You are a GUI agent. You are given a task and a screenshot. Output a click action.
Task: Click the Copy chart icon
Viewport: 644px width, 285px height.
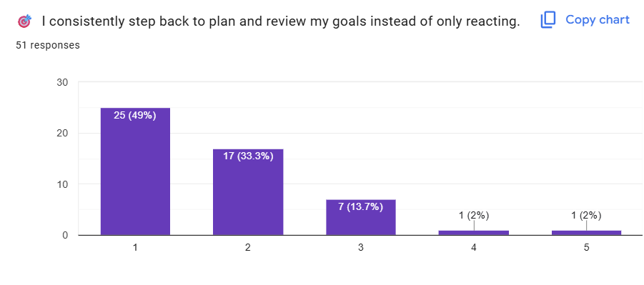[x=548, y=20]
